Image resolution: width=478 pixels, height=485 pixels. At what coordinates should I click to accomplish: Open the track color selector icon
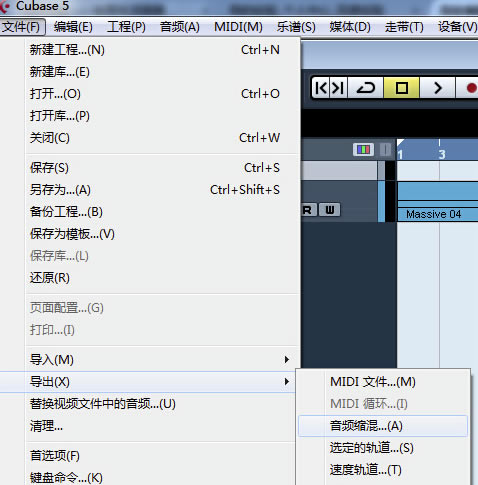pyautogui.click(x=363, y=149)
